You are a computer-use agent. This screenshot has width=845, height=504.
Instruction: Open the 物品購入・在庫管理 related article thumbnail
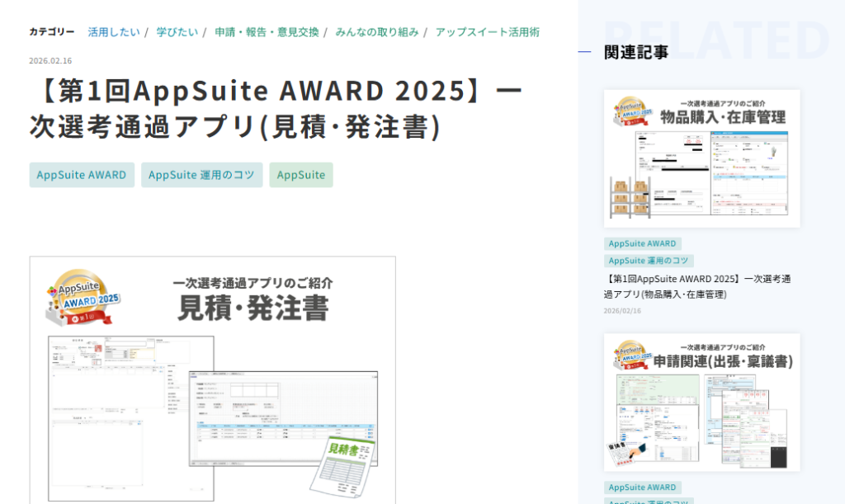[x=701, y=158]
